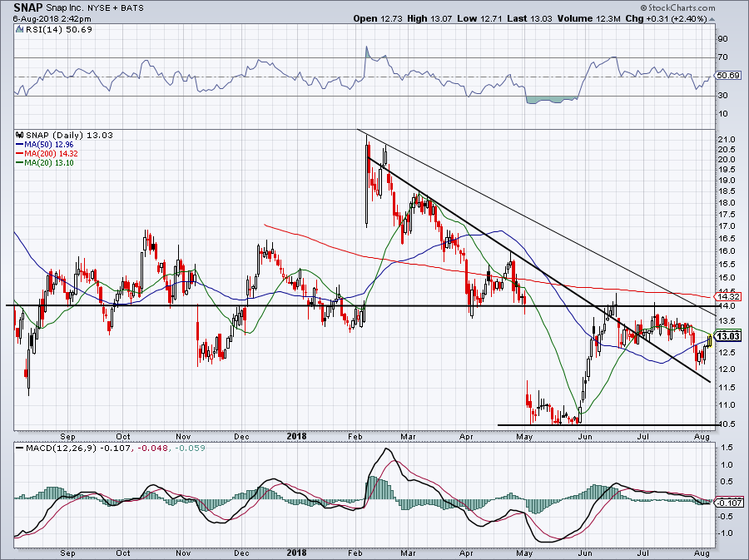Click the 1.5 label on MACD axis
The image size is (749, 560).
point(727,448)
